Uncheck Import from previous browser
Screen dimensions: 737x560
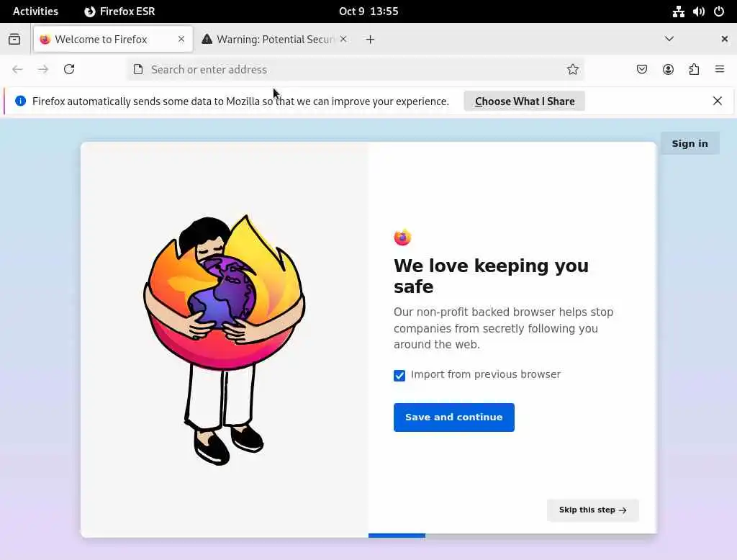tap(399, 375)
